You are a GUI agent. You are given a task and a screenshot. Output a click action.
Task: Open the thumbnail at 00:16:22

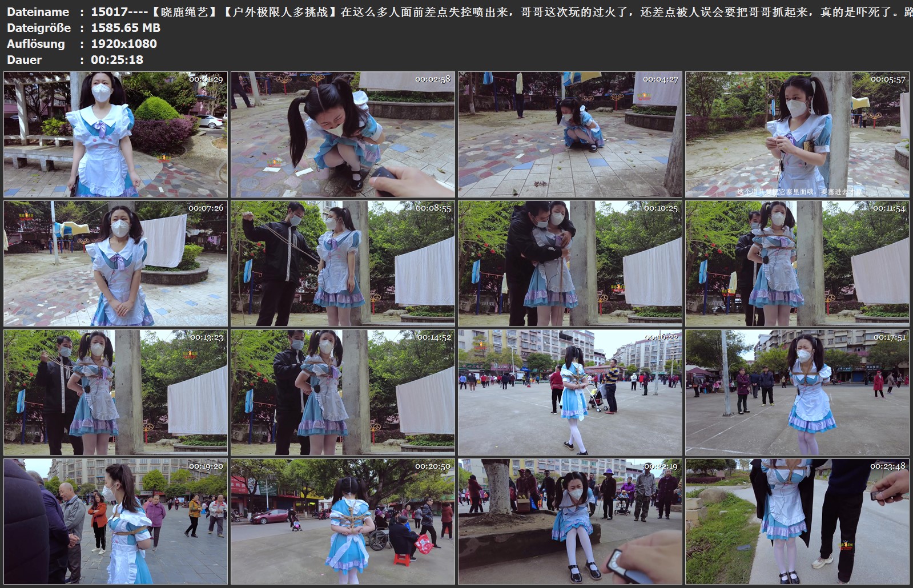570,392
